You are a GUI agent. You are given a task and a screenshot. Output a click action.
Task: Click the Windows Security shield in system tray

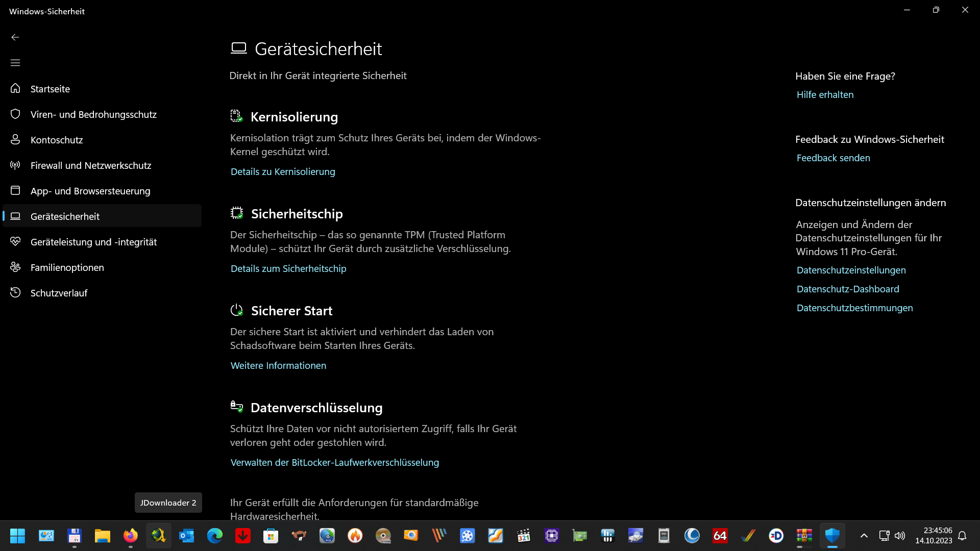(x=833, y=536)
